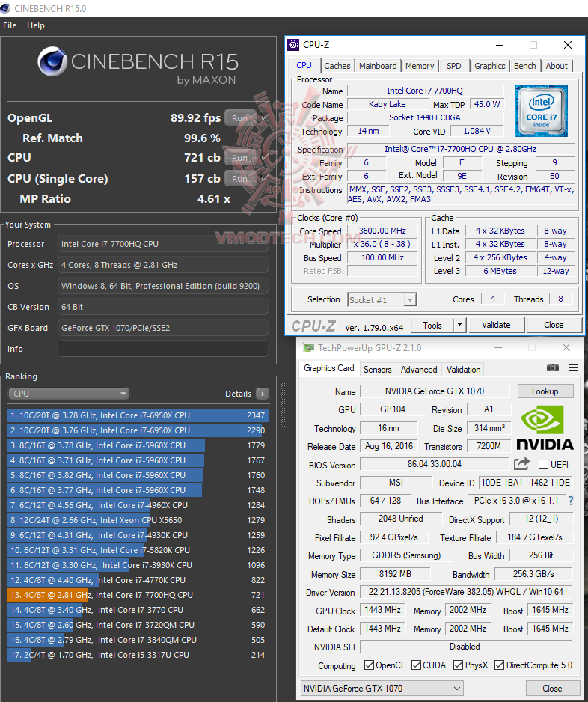Click the Core Speed value 3600.00 MHz
This screenshot has width=588, height=702.
pyautogui.click(x=382, y=231)
